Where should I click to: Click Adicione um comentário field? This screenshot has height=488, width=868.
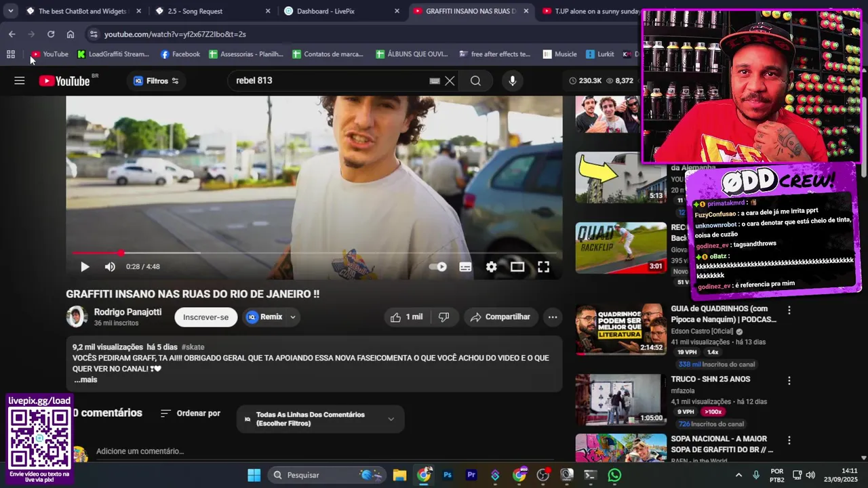click(x=140, y=451)
